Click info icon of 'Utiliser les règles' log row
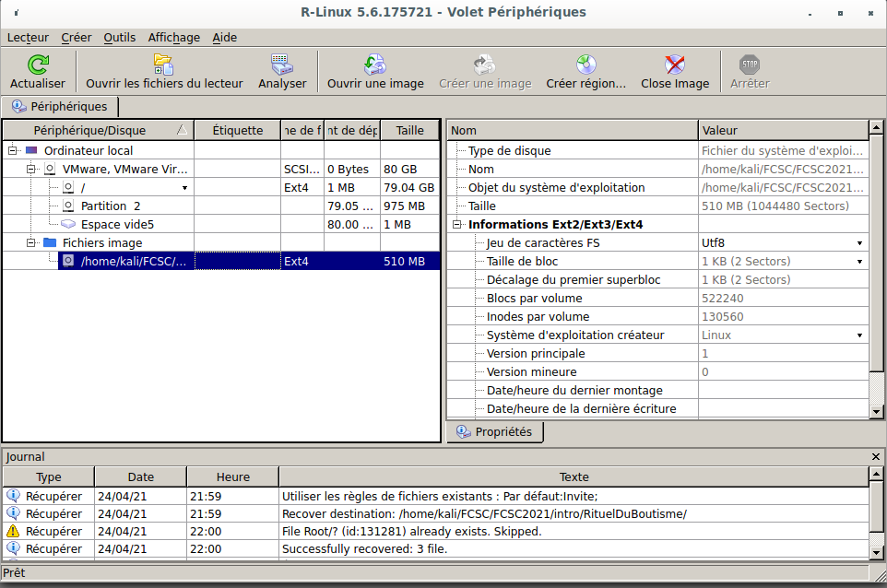The height and width of the screenshot is (588, 887). click(13, 496)
